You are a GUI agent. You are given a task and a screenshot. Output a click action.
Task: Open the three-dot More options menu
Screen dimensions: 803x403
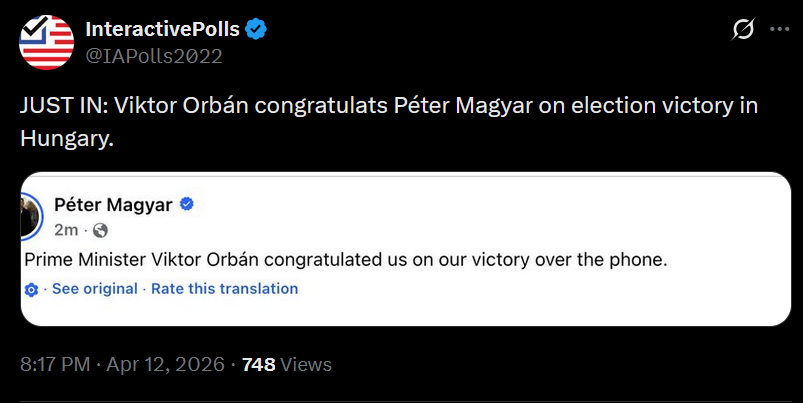780,30
